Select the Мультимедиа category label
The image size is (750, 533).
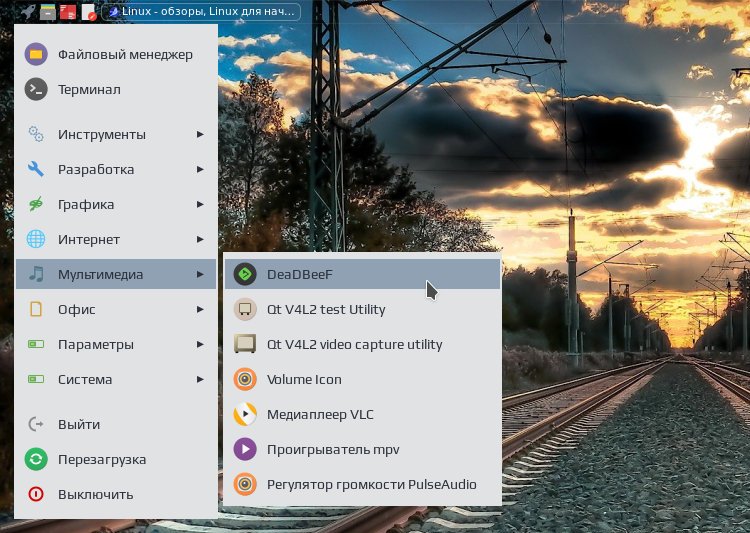(100, 274)
